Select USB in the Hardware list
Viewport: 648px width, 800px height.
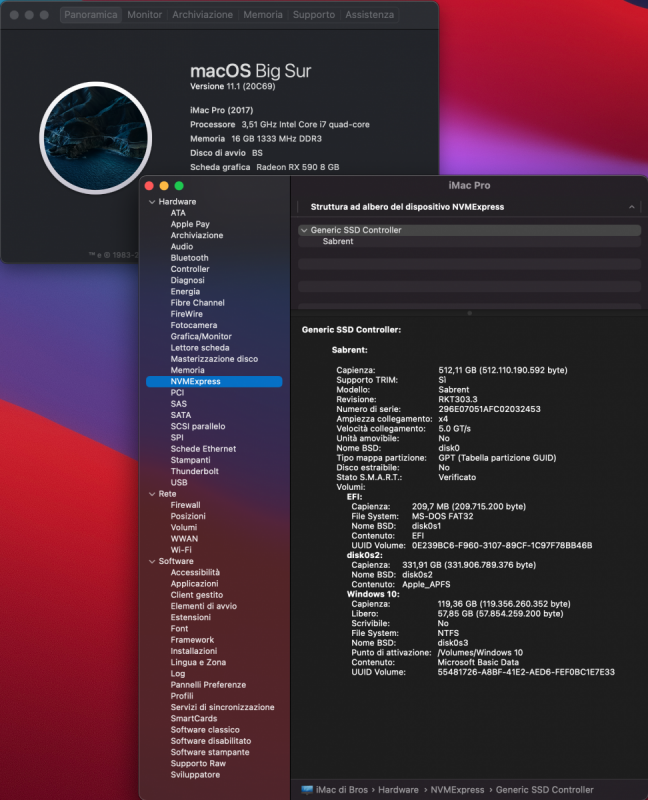point(179,482)
